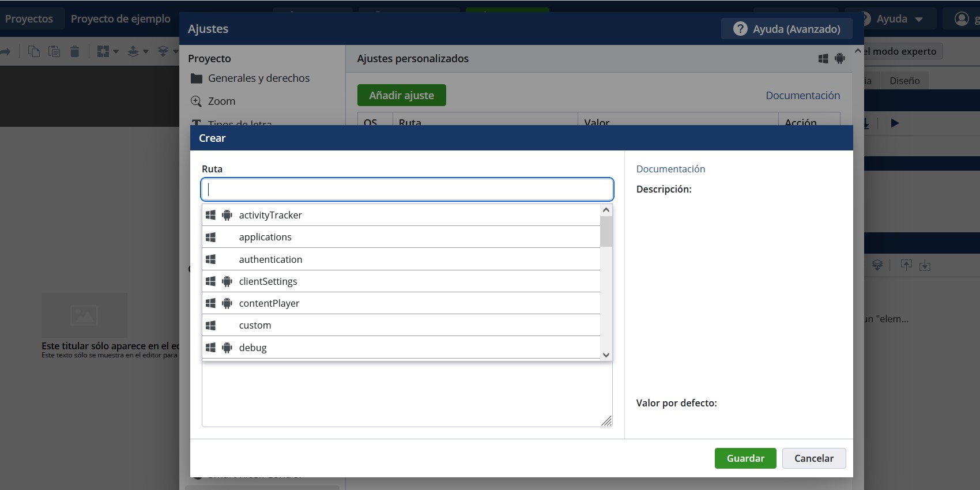Viewport: 980px width, 490px height.
Task: Click the user account avatar icon
Action: point(962,18)
